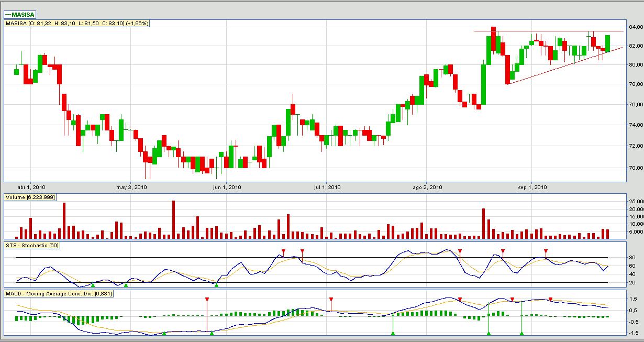
Task: Click the rightmost green candlestick
Action: coord(608,43)
